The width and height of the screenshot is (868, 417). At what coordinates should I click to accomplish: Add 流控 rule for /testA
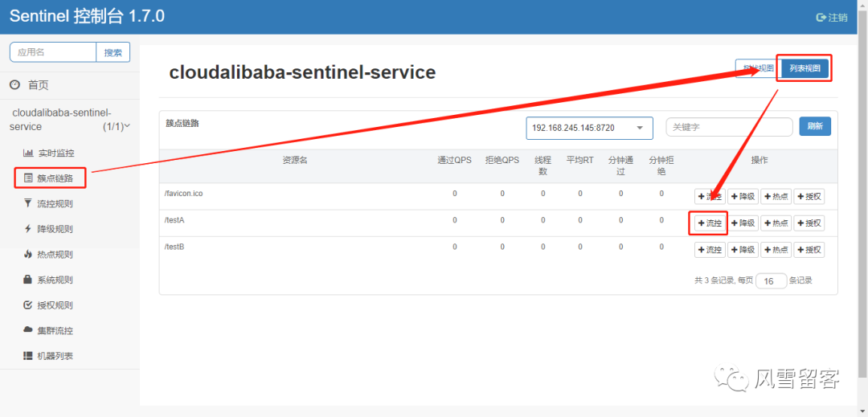point(710,223)
